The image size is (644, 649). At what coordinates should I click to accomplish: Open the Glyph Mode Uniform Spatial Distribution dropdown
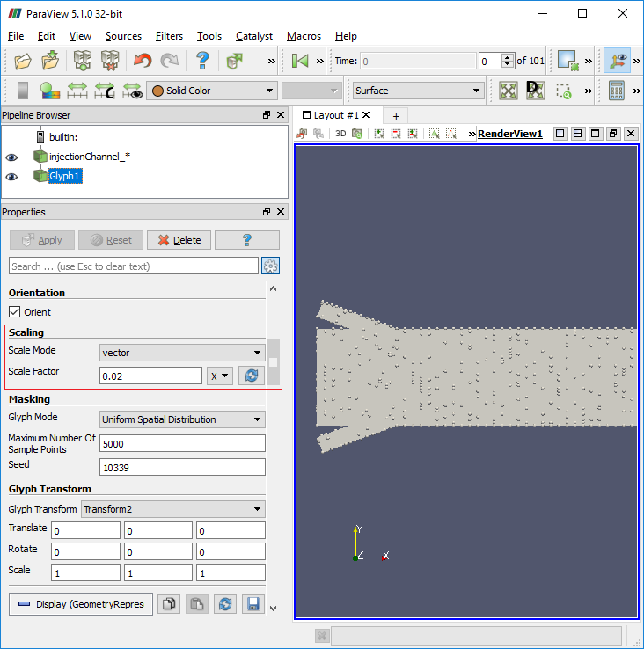182,419
